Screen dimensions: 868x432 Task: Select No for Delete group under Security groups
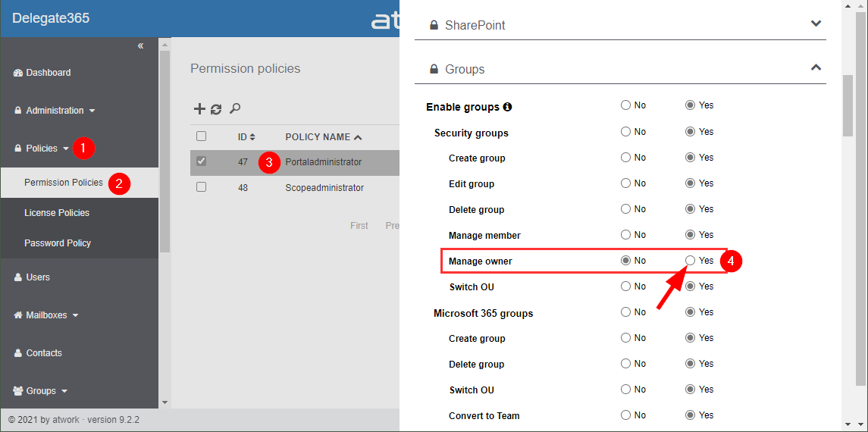[x=625, y=209]
